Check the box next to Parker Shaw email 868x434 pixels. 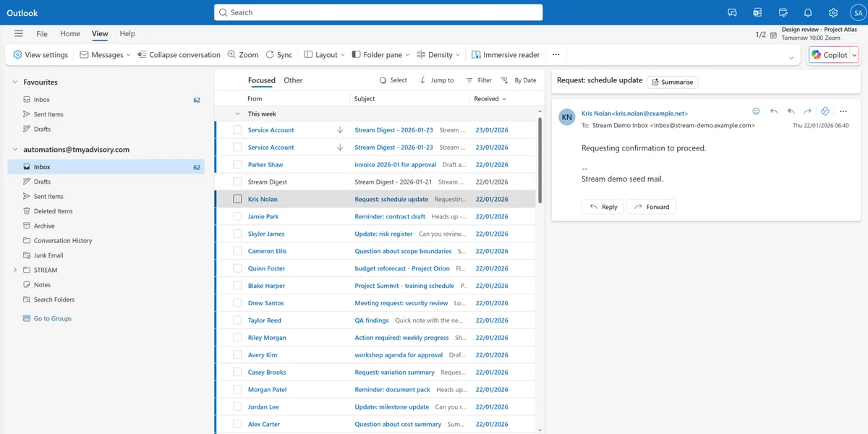(x=237, y=164)
